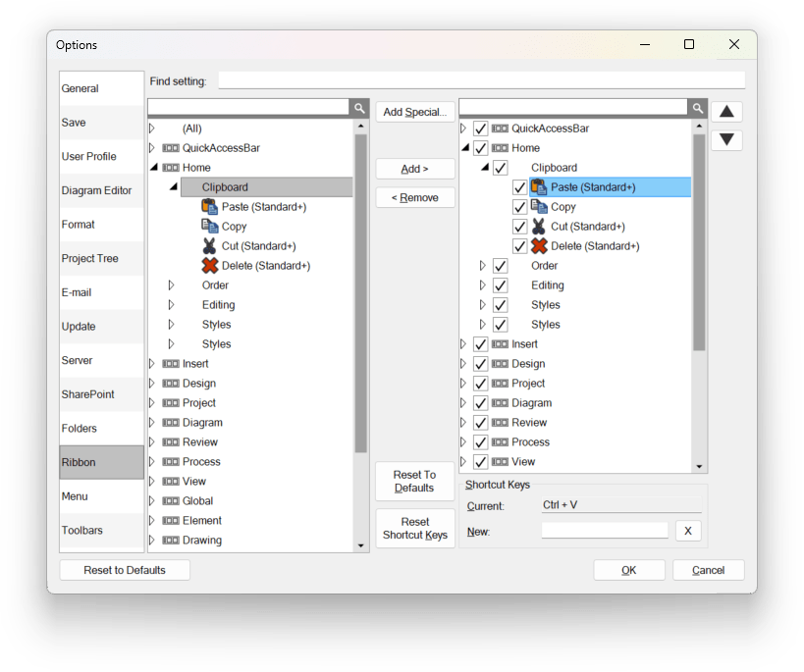
Task: Select the Cut (Standard+) scissors icon
Action: [207, 245]
